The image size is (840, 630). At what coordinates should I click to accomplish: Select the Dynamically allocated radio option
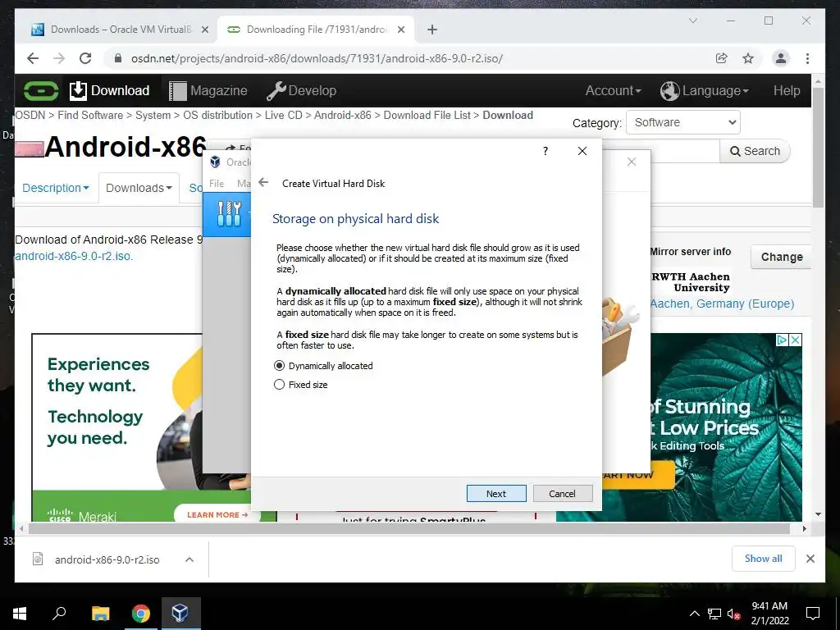tap(323, 366)
